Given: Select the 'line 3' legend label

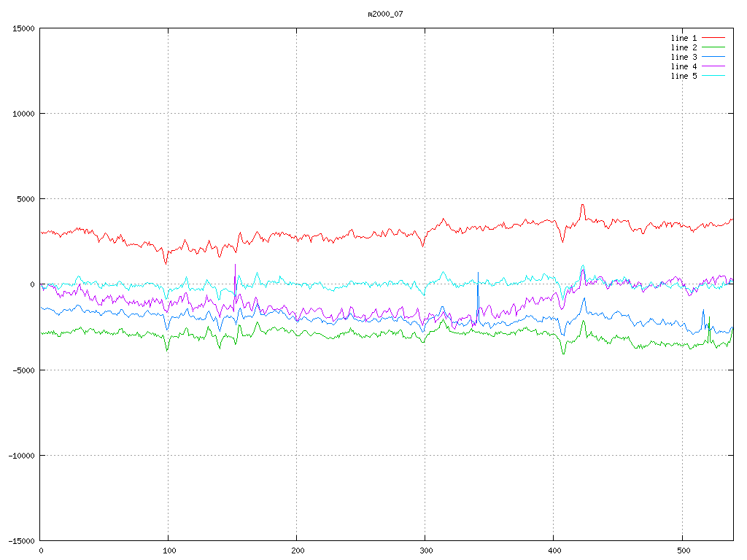Looking at the screenshot, I should click(684, 57).
